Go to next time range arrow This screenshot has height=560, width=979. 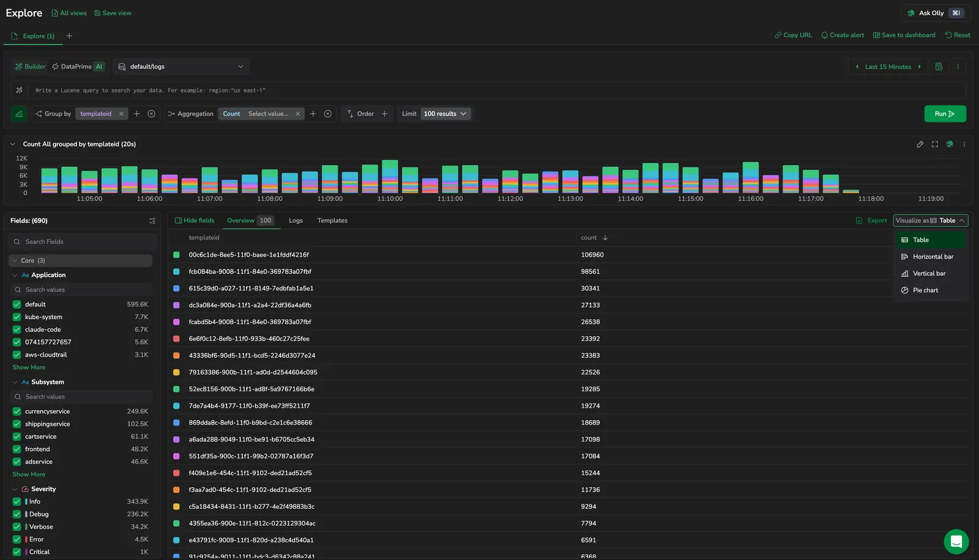point(919,67)
